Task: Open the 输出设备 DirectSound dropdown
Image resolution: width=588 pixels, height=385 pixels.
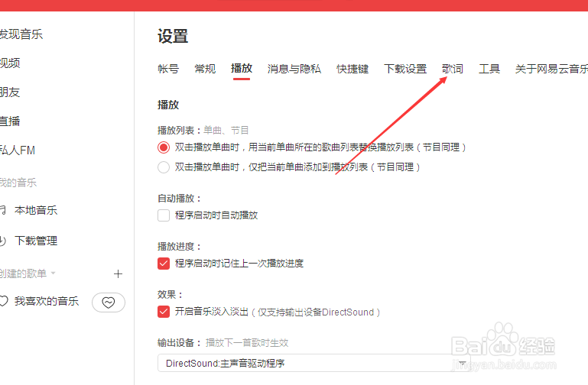Action: coord(313,363)
